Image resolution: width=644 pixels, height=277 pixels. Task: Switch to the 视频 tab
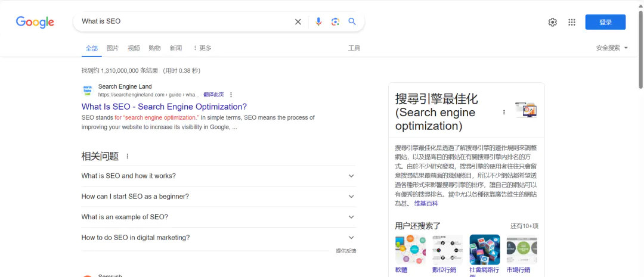(x=134, y=48)
